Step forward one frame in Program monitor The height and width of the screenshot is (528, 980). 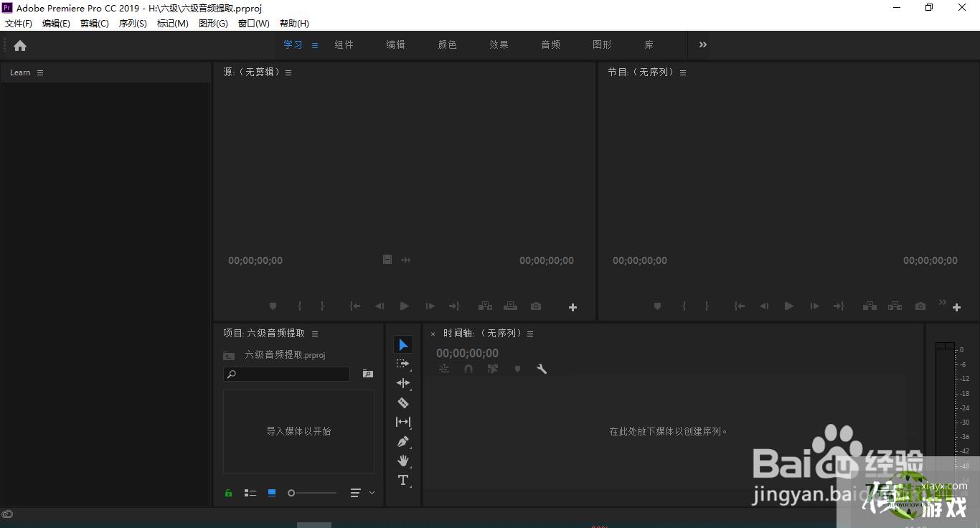(x=814, y=306)
